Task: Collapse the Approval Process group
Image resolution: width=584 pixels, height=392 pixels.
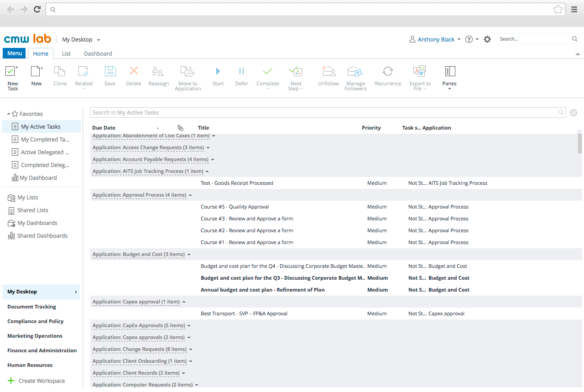Action: [x=190, y=195]
